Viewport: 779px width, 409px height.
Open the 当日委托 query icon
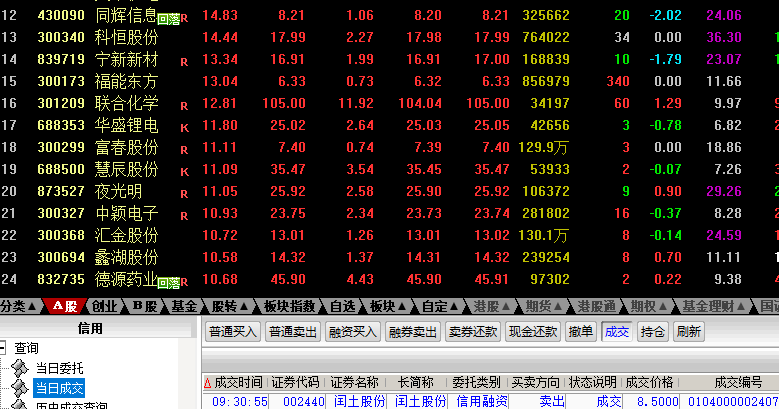[x=20, y=368]
